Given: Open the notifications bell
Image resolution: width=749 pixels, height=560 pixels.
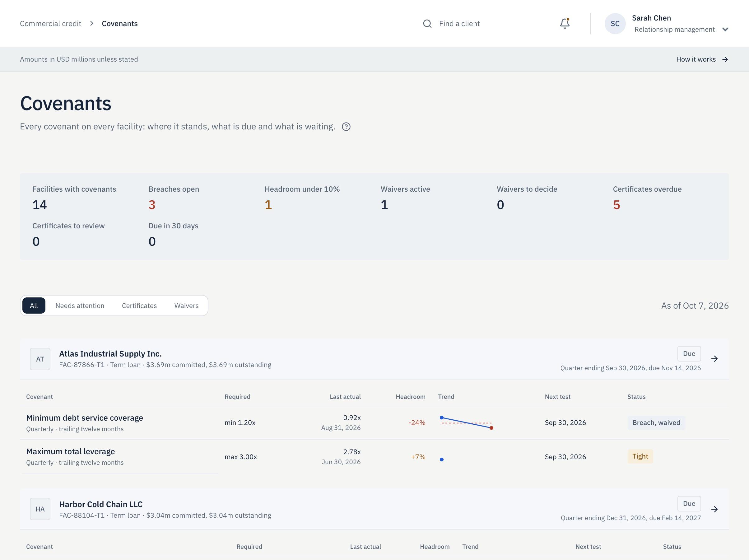Looking at the screenshot, I should click(565, 23).
